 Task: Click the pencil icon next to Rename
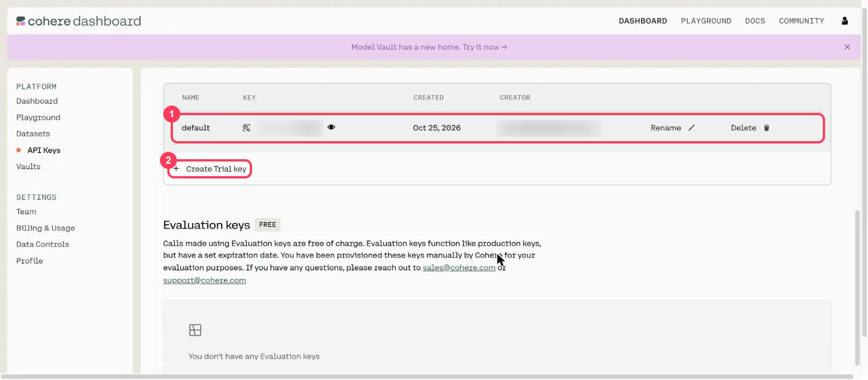[x=691, y=128]
